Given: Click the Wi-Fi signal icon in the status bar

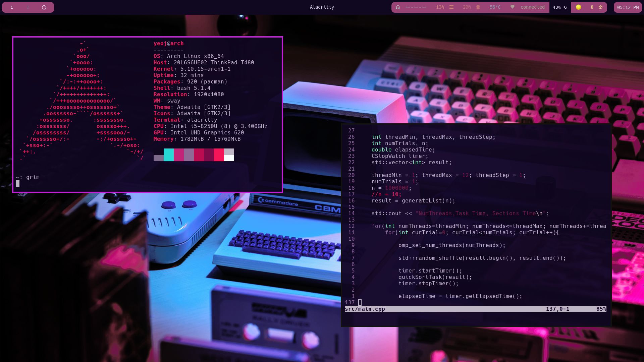Looking at the screenshot, I should click(512, 7).
